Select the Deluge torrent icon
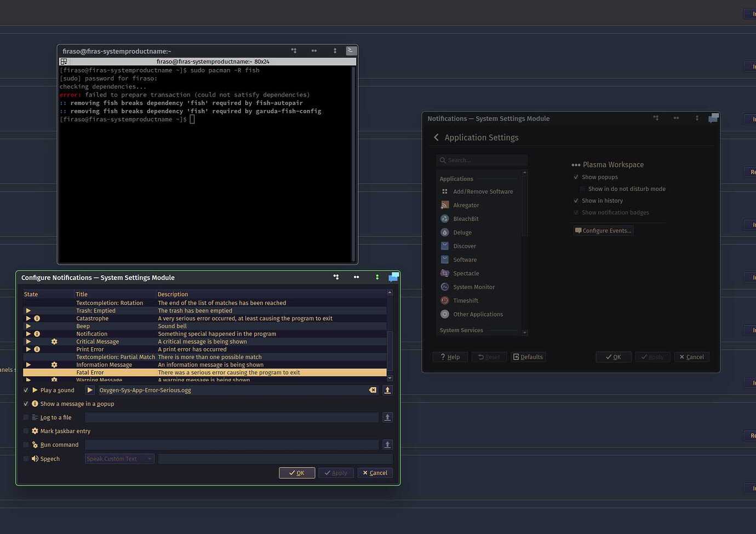The image size is (756, 534). point(444,232)
